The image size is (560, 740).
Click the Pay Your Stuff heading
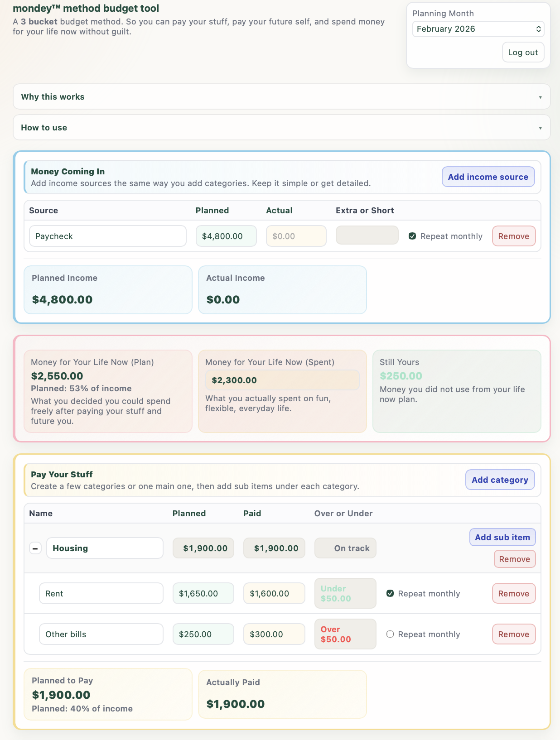(62, 475)
